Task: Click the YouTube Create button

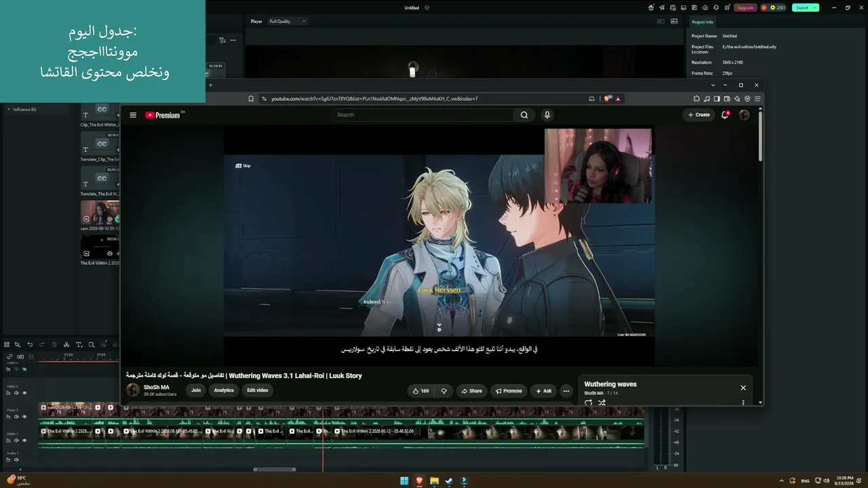Action: point(698,115)
